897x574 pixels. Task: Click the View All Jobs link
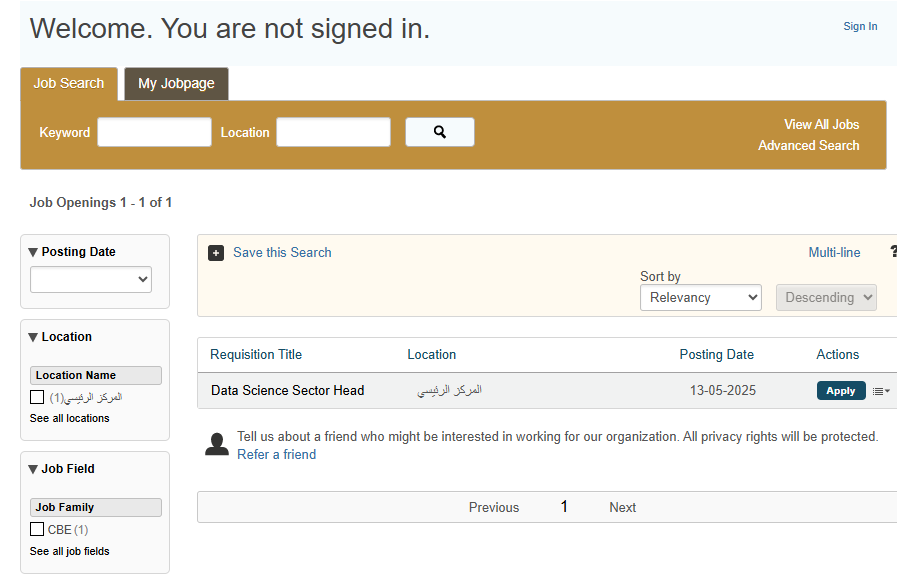pos(821,125)
